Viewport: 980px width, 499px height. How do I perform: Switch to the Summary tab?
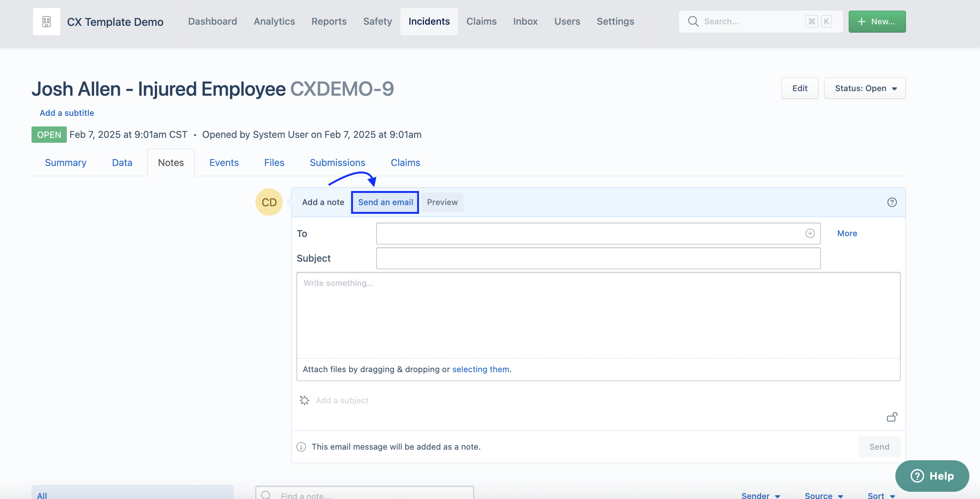65,163
